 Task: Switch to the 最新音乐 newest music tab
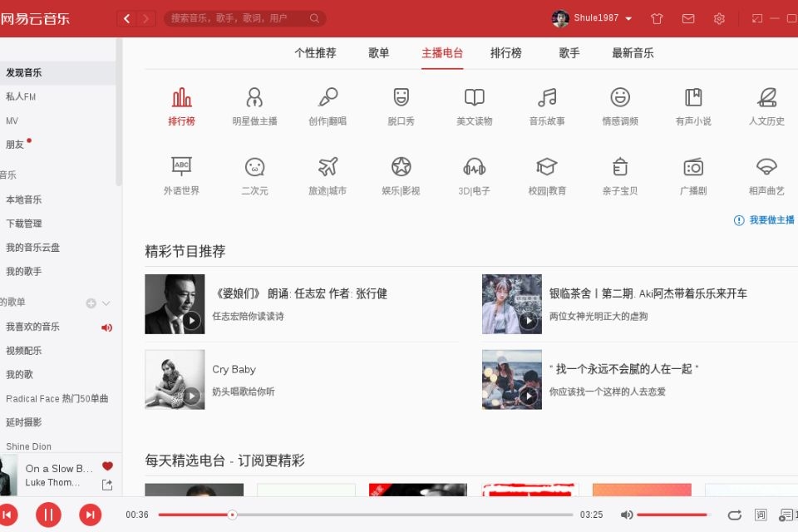click(634, 52)
